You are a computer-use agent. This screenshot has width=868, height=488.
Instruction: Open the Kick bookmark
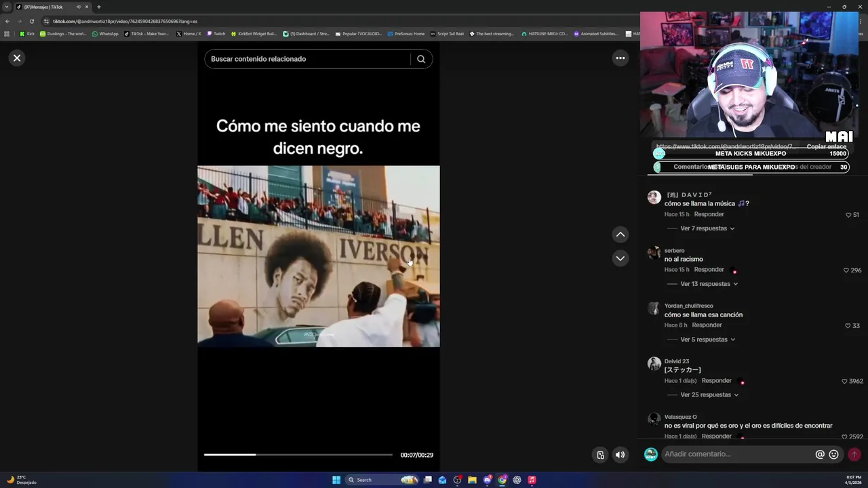coord(27,34)
